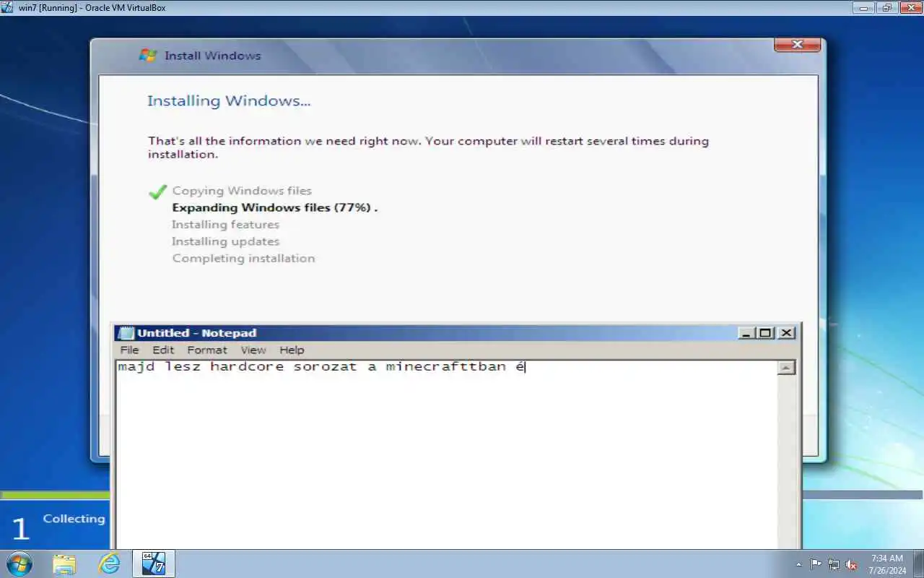Click the "Collecting" label in the setup footer
Screen dimensions: 924x578
[74, 519]
